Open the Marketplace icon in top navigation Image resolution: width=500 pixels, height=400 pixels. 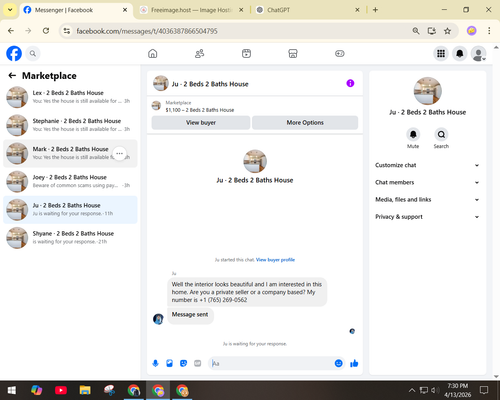[293, 53]
